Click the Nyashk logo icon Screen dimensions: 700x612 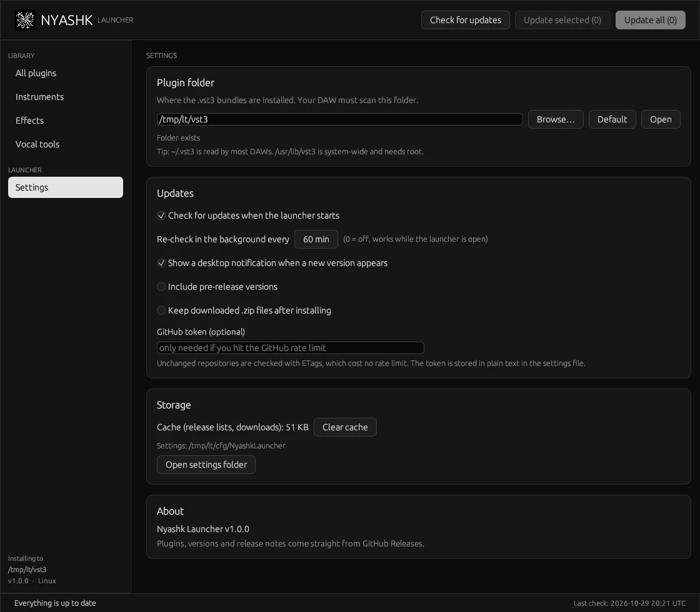point(25,20)
